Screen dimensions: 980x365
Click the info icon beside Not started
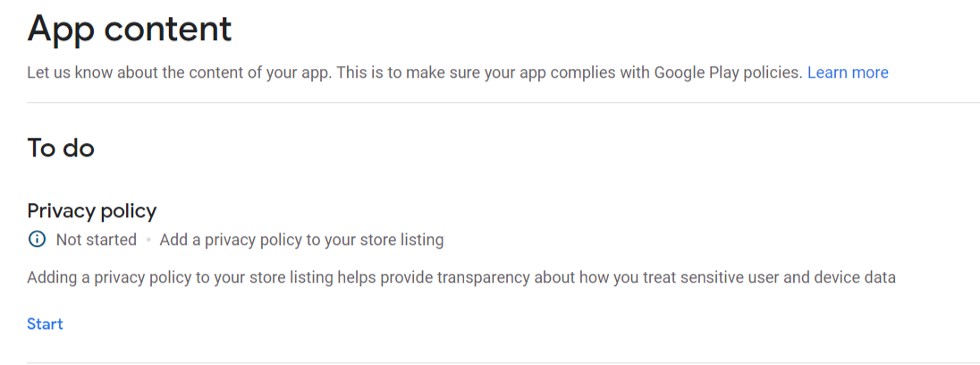point(37,240)
